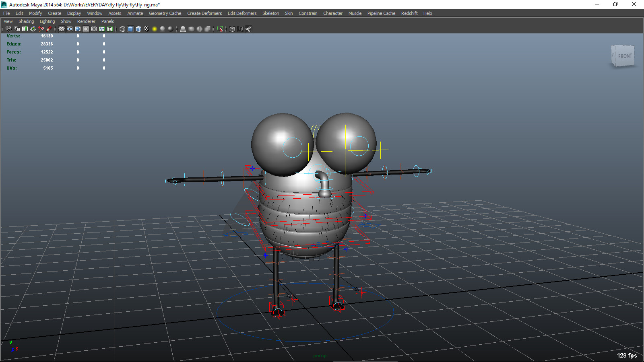Select the marquee selection highlight icon

(x=220, y=29)
